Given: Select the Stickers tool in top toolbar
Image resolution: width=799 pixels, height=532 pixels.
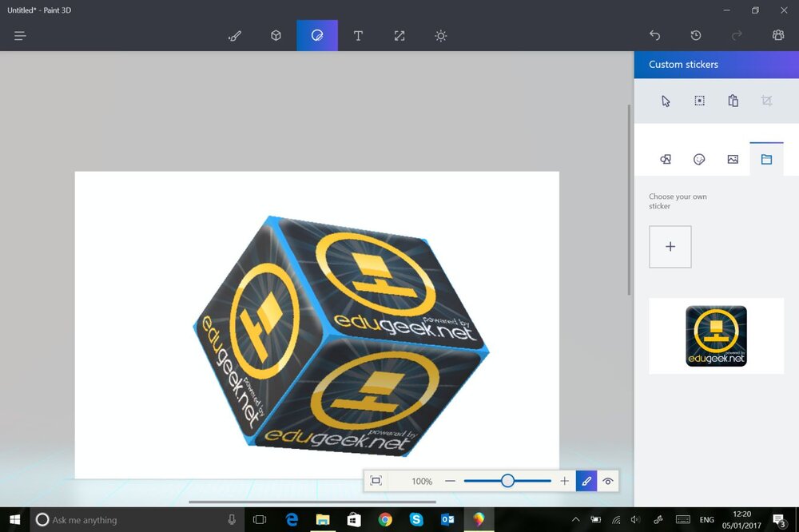Looking at the screenshot, I should coord(317,36).
